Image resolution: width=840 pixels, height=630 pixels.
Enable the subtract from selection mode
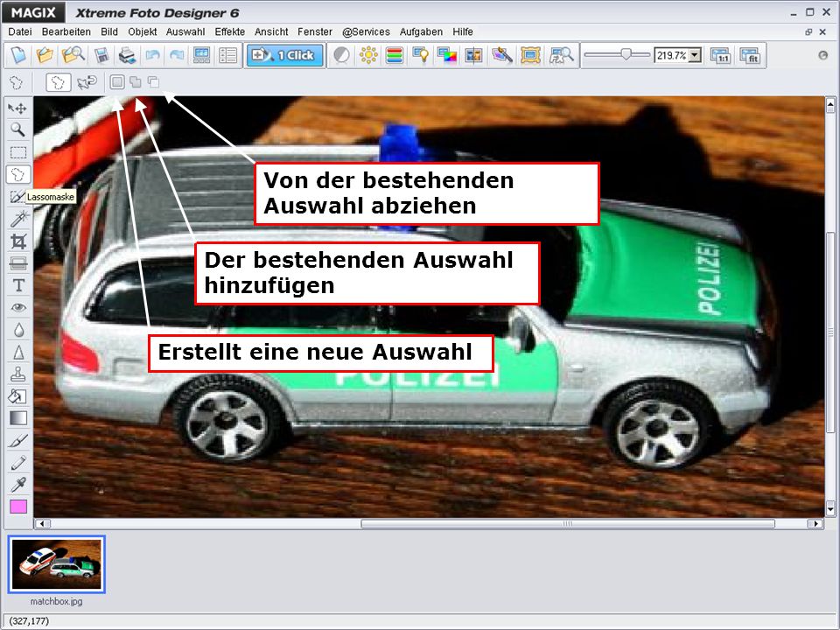[153, 82]
